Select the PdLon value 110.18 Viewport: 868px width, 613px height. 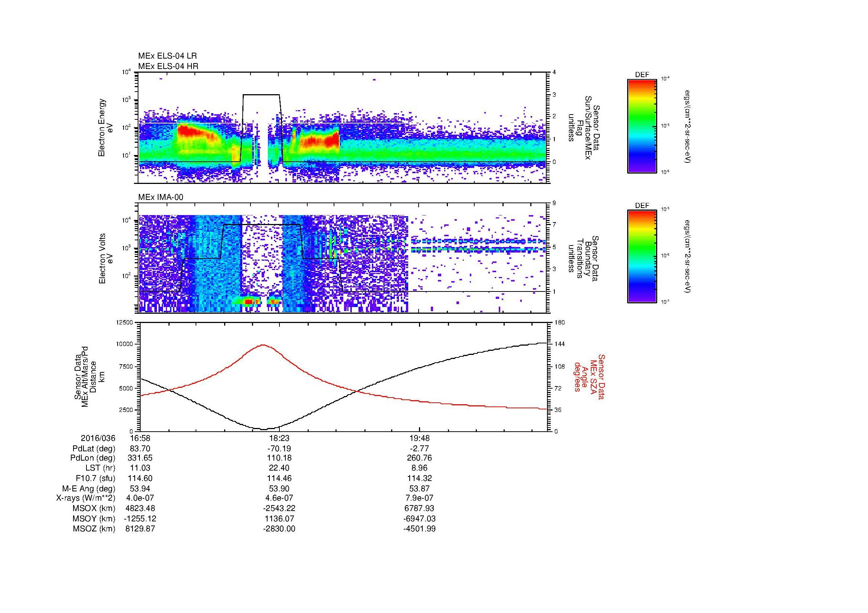[279, 458]
